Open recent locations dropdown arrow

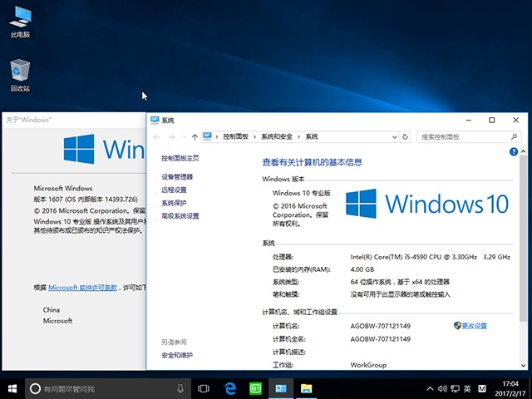(x=184, y=137)
